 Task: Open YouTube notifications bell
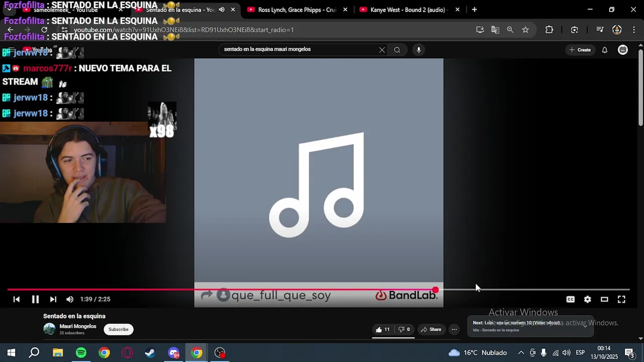605,50
